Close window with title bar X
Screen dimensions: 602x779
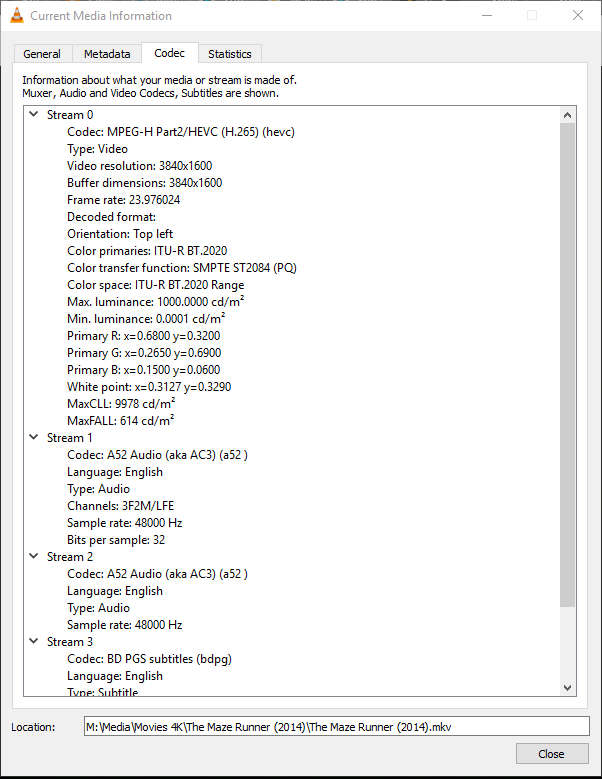tap(578, 15)
